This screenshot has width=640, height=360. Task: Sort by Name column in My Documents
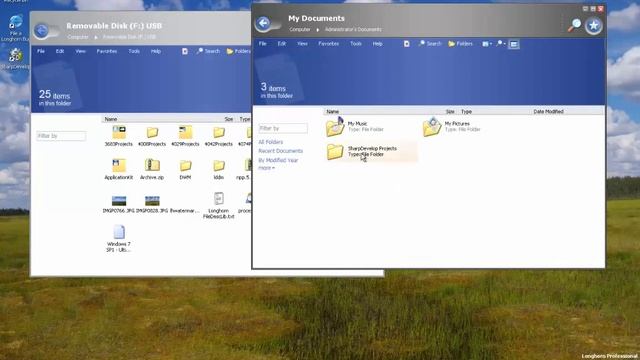pos(333,111)
